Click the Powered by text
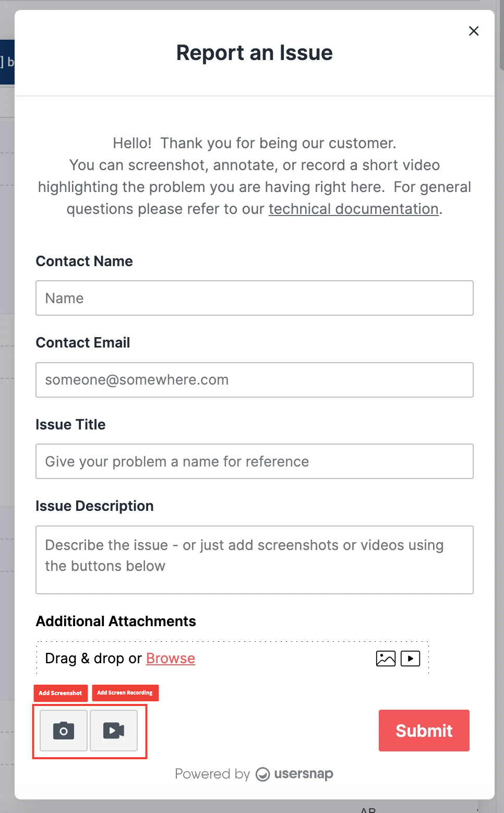This screenshot has height=813, width=504. 212,774
